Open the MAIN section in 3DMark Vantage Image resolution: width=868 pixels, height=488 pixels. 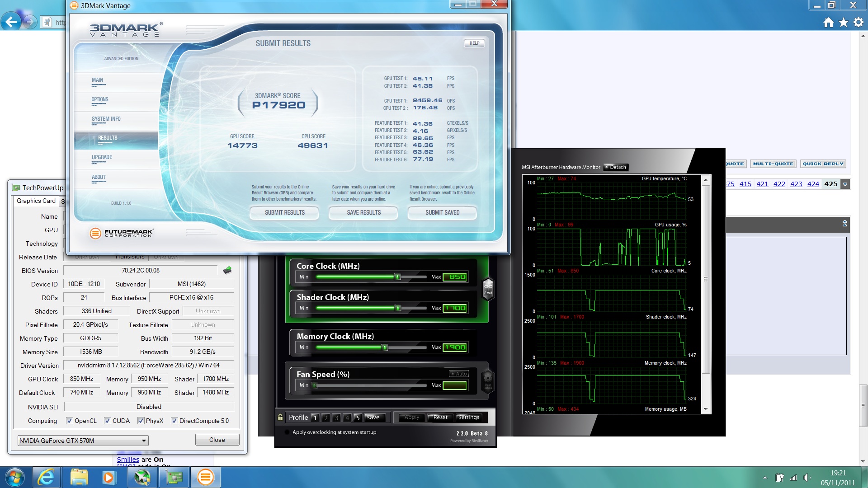(x=98, y=80)
